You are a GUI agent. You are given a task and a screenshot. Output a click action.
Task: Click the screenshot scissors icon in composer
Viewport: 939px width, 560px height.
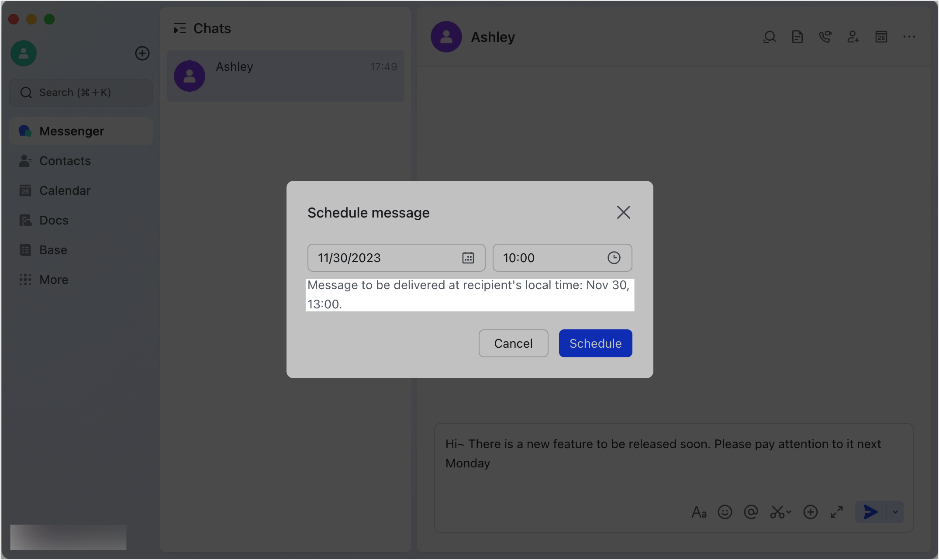pos(778,512)
